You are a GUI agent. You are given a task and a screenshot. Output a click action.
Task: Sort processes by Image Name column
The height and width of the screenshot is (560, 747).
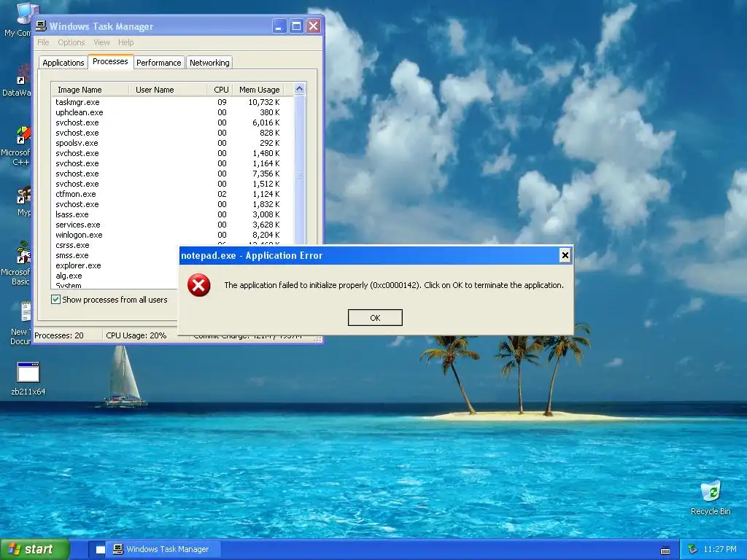(90, 90)
